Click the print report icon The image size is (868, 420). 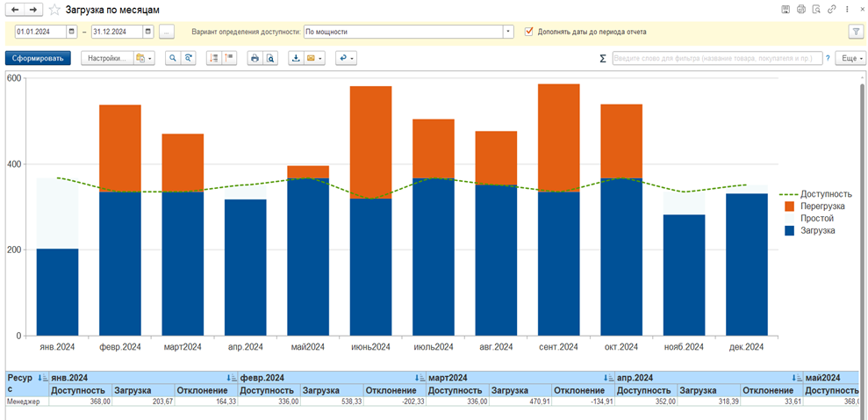(255, 59)
